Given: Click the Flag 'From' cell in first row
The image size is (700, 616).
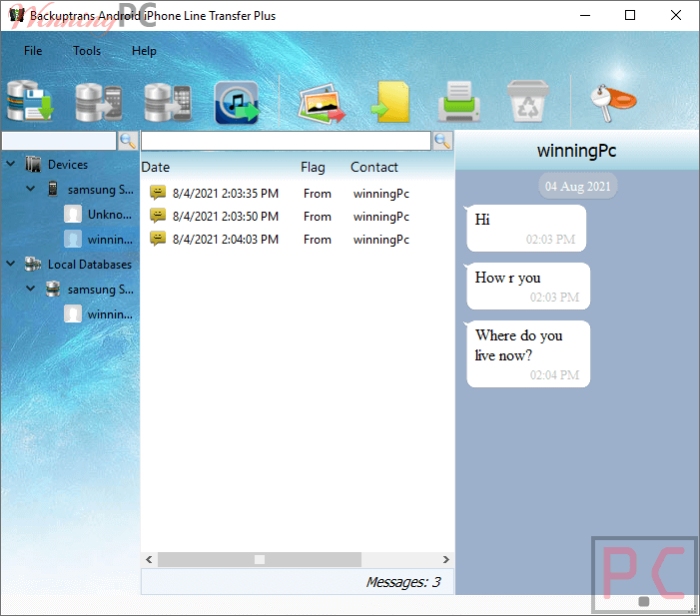Looking at the screenshot, I should coord(317,194).
